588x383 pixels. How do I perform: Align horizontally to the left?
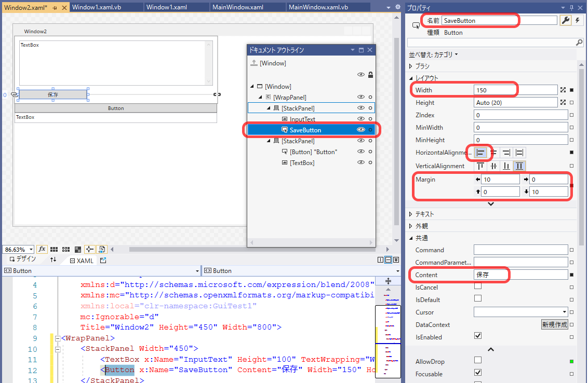coord(480,153)
